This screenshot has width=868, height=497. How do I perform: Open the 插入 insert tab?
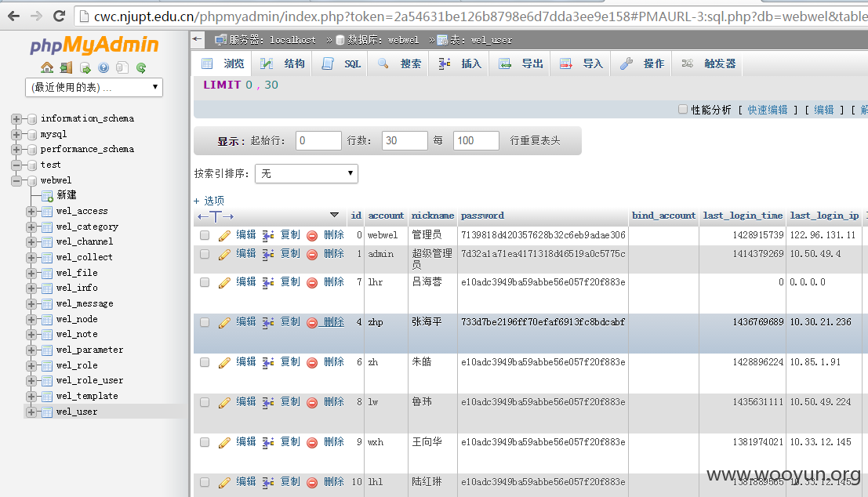tap(460, 63)
